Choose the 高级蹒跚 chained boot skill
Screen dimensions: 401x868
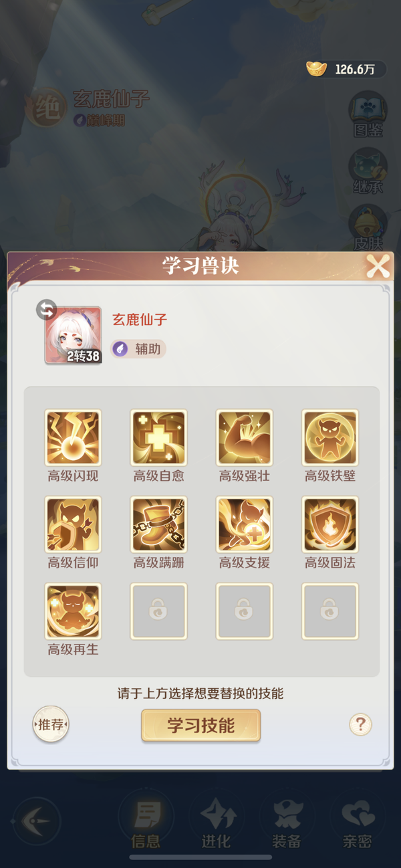point(158,525)
